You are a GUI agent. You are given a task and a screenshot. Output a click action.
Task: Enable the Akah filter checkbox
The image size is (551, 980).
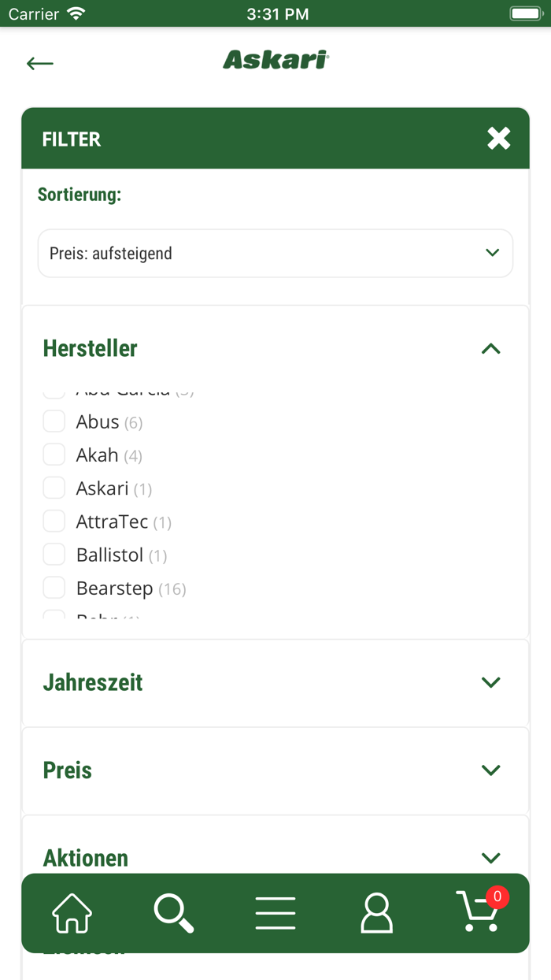point(54,455)
